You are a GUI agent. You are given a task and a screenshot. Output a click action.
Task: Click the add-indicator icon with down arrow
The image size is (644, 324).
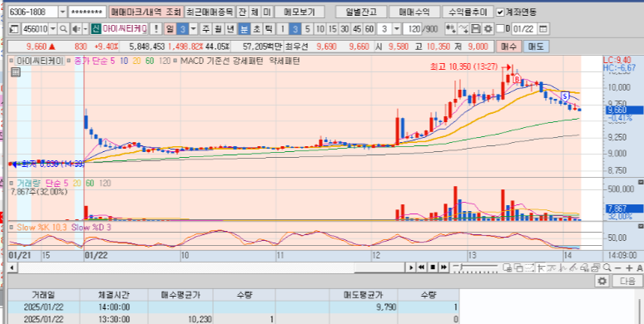click(x=451, y=29)
